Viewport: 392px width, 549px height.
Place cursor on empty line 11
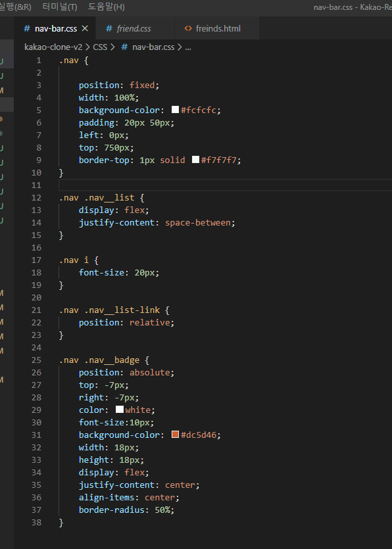[x=225, y=185]
